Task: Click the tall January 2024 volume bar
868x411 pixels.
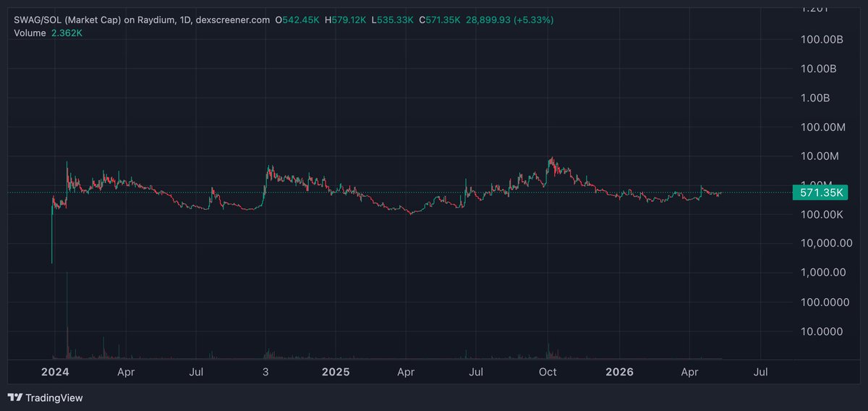Action: point(67,315)
